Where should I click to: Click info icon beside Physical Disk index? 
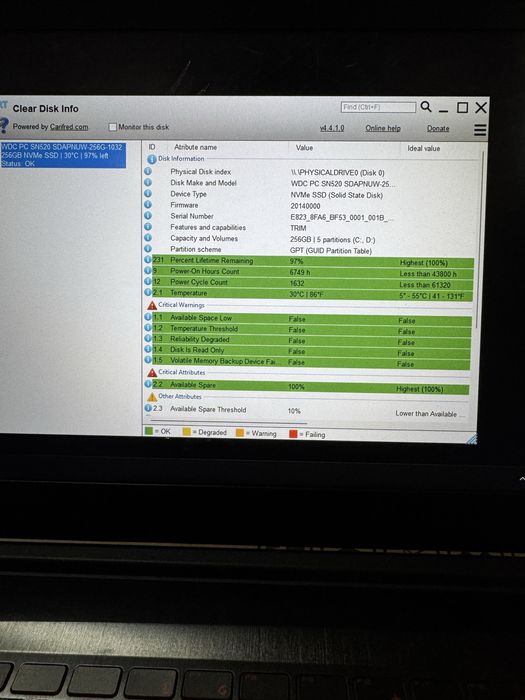[x=148, y=171]
